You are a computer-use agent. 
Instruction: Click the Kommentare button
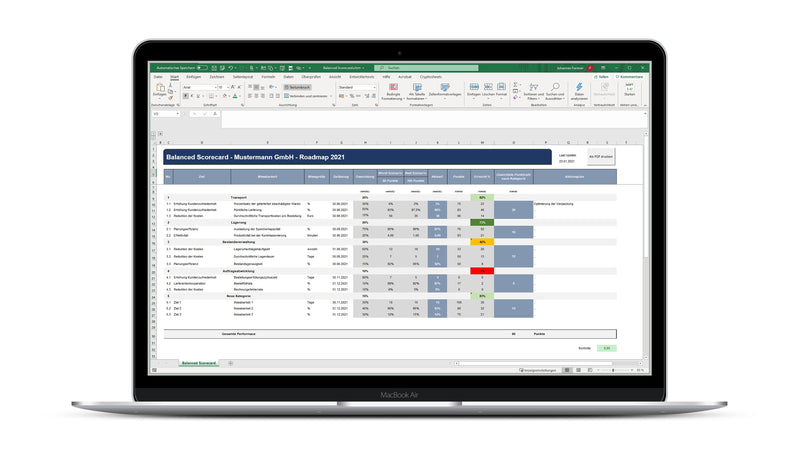[629, 77]
